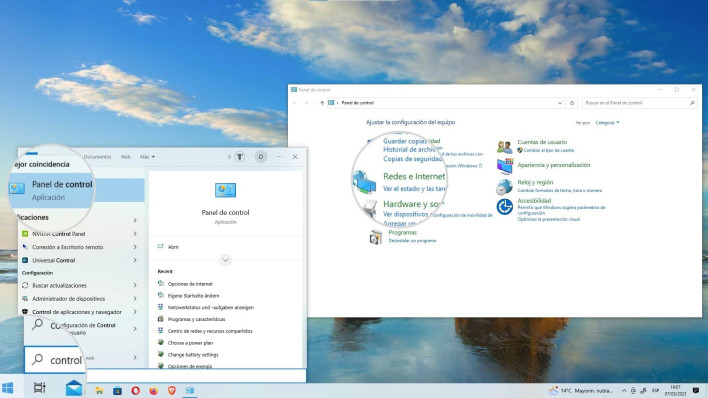Open Programas category
The height and width of the screenshot is (398, 708).
tap(402, 233)
